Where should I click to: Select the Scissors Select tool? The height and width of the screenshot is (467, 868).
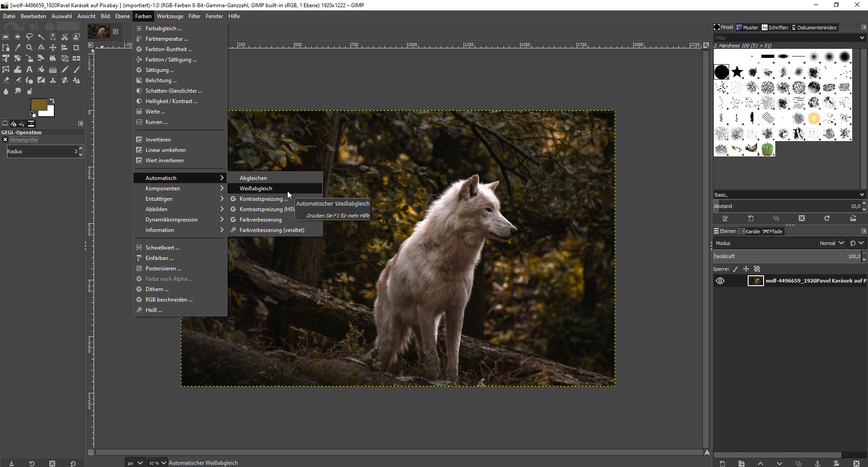(x=65, y=37)
